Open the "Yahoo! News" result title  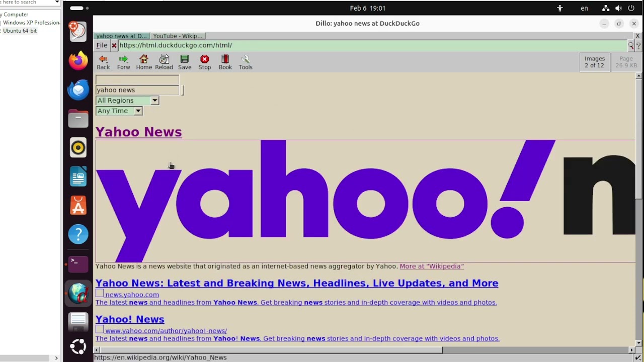click(x=130, y=319)
